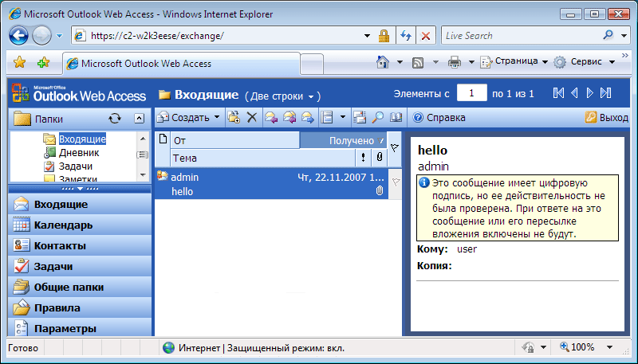Open Общие папки in the navigation pane
Viewport: 638px width, 364px height.
[x=80, y=288]
